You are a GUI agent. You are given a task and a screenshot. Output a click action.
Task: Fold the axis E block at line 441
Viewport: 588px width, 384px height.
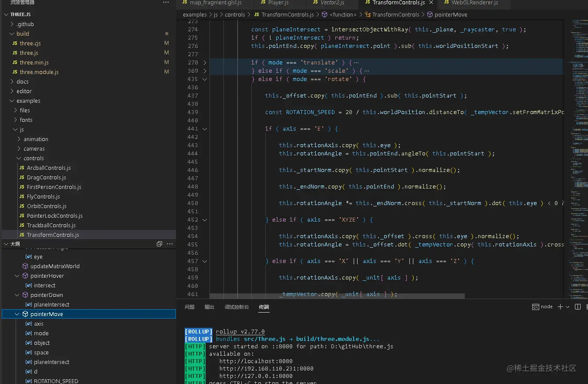point(205,128)
